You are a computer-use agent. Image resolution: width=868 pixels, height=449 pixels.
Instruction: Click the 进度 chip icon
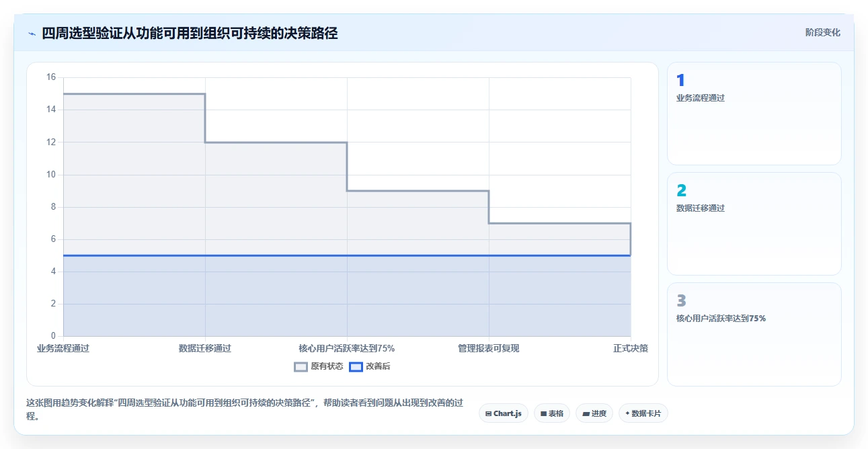(x=586, y=414)
